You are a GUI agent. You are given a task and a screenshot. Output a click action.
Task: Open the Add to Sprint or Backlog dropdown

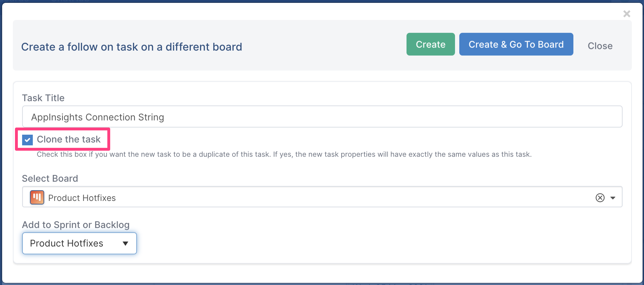(x=80, y=243)
